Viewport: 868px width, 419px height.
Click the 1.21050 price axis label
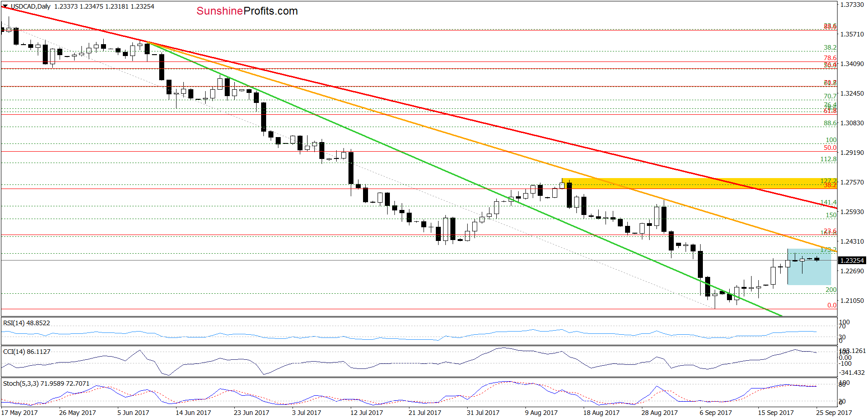[852, 301]
